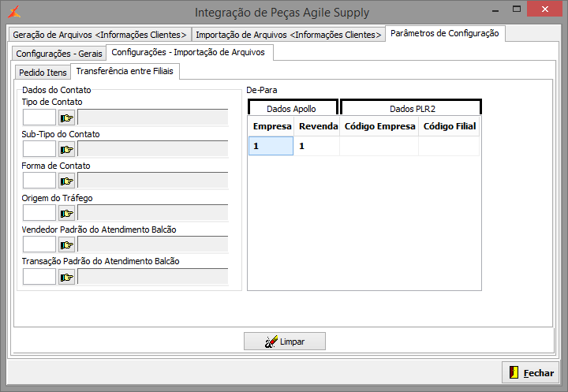Open Configurações - Gerais tab
Image resolution: width=568 pixels, height=392 pixels.
59,54
